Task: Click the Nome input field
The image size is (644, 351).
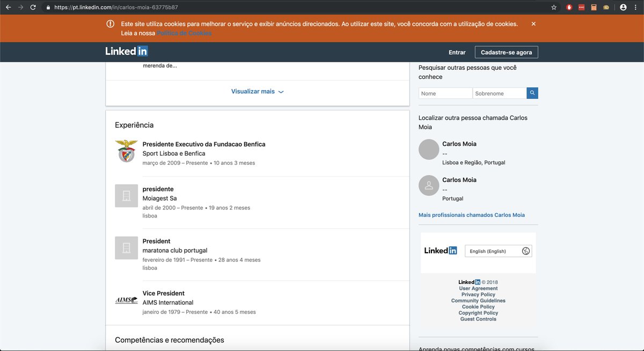Action: point(445,93)
